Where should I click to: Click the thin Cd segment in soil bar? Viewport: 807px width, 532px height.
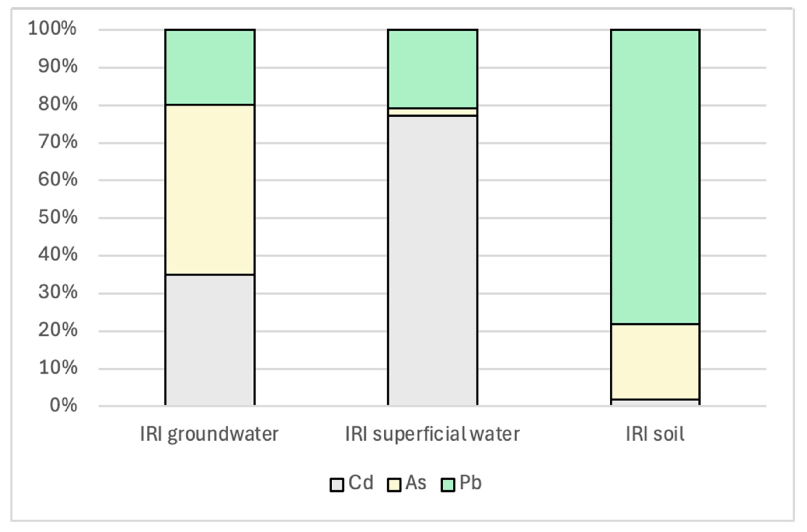[655, 402]
